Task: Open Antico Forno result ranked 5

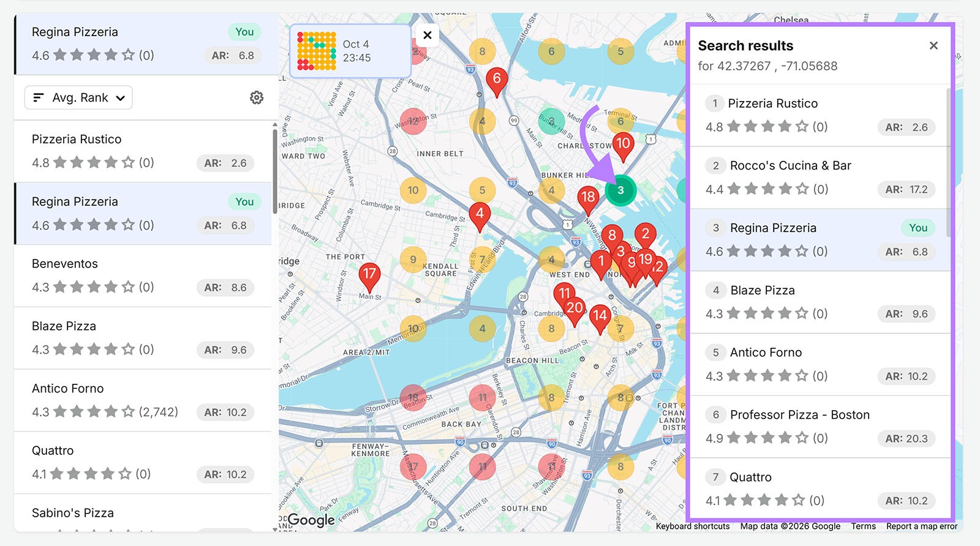Action: 820,364
